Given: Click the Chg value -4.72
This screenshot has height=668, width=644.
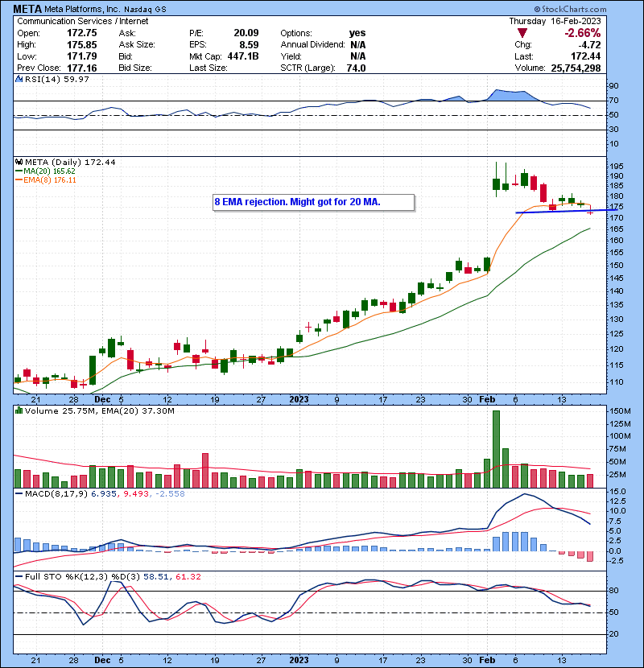Looking at the screenshot, I should tap(589, 45).
